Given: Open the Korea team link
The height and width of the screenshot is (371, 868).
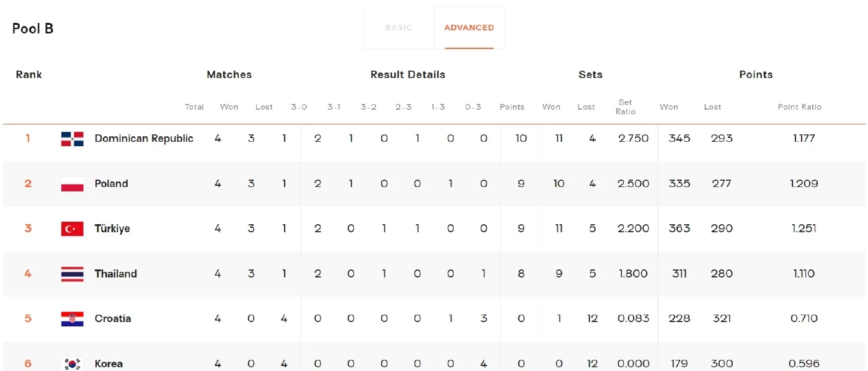Looking at the screenshot, I should [108, 364].
